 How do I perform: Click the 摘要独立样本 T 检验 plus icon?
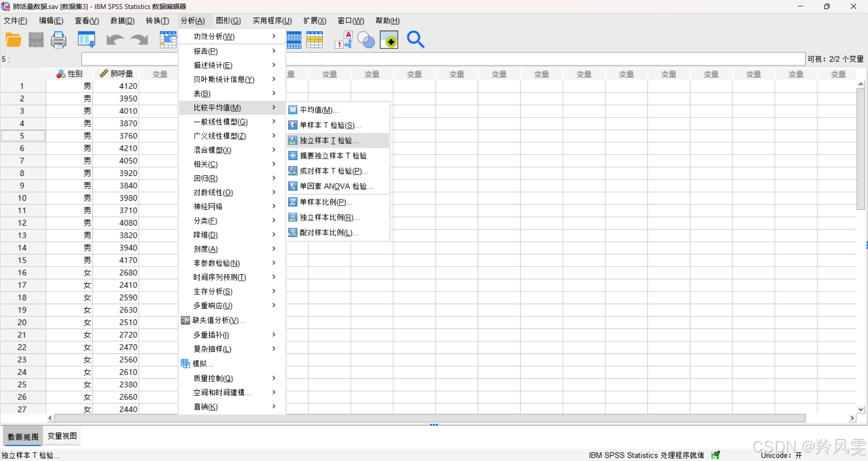click(x=293, y=155)
